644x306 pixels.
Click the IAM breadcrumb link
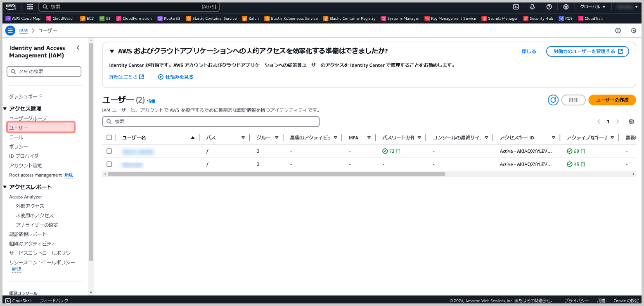(24, 31)
